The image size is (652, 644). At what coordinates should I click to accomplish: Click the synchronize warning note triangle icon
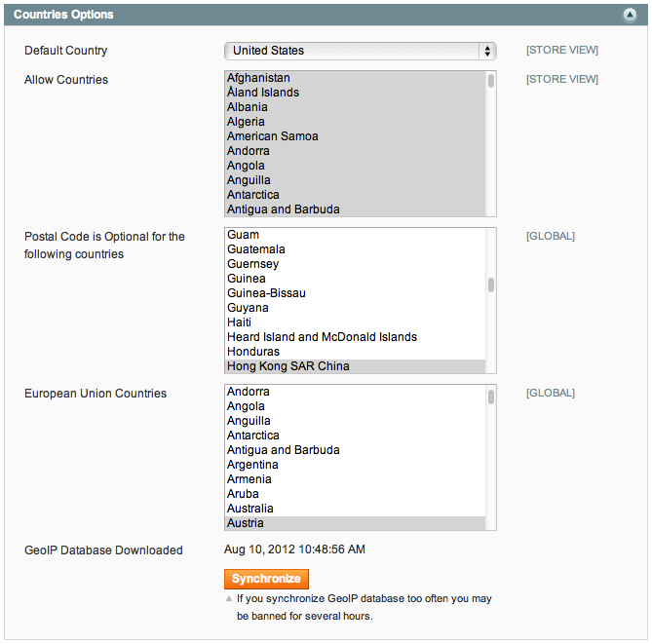[x=229, y=598]
